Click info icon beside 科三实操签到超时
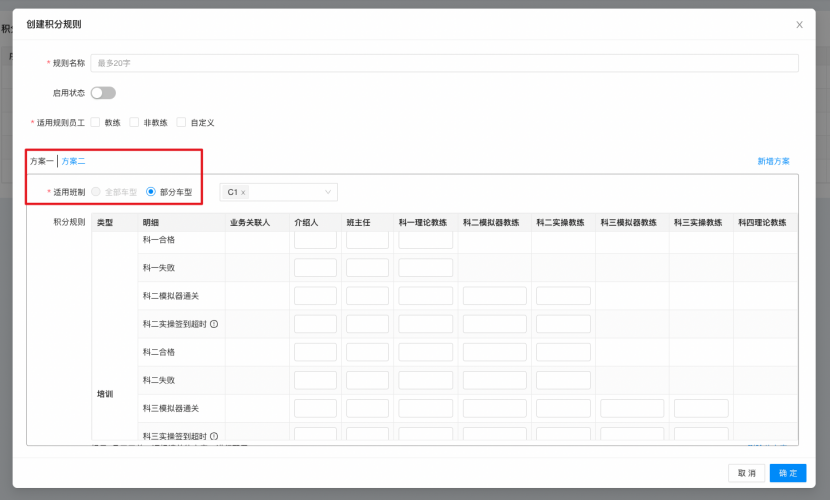This screenshot has height=501, width=831. pyautogui.click(x=214, y=436)
